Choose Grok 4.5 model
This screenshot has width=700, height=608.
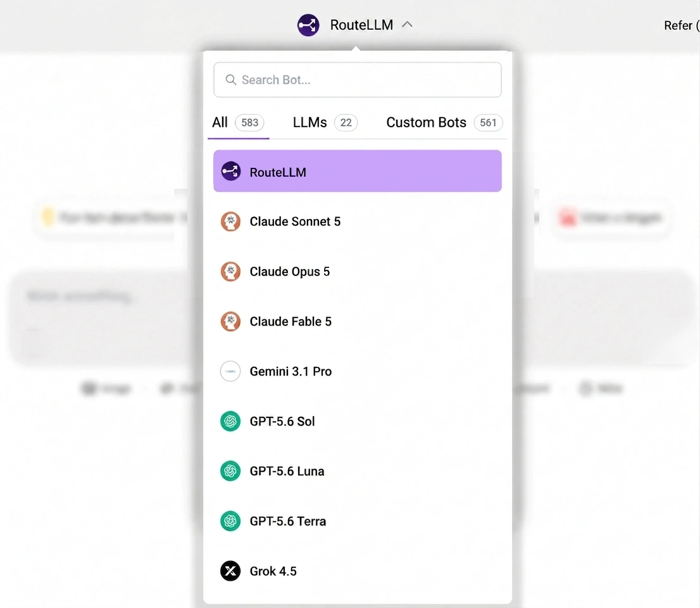tap(357, 571)
